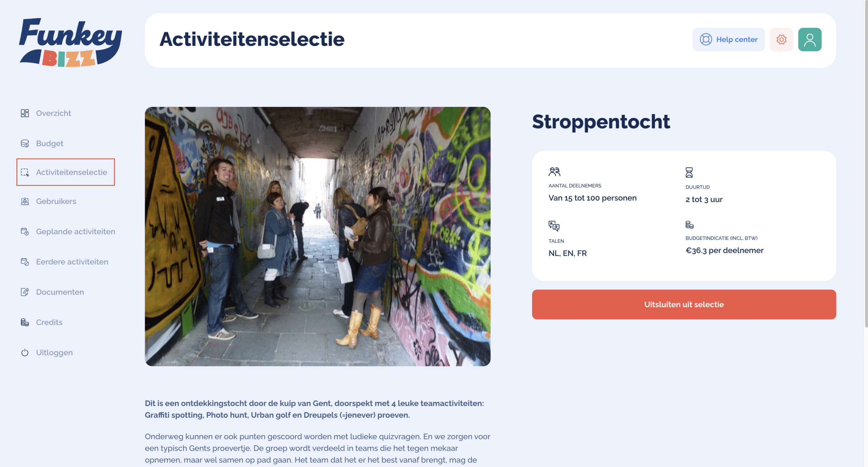Click the Budget coins icon in sidebar

25,143
